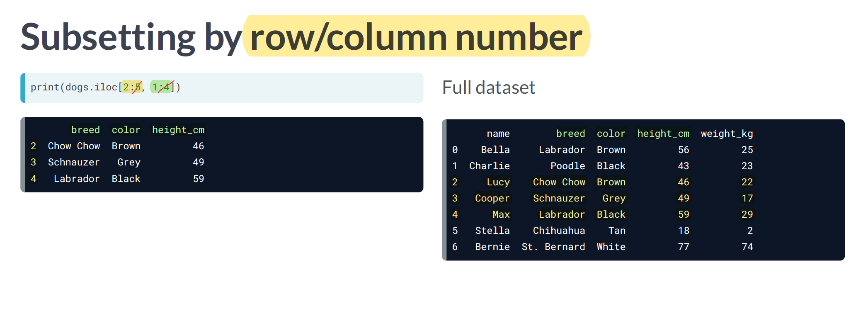Click row index 4 in the iloc output
This screenshot has height=311, width=868.
[34, 179]
